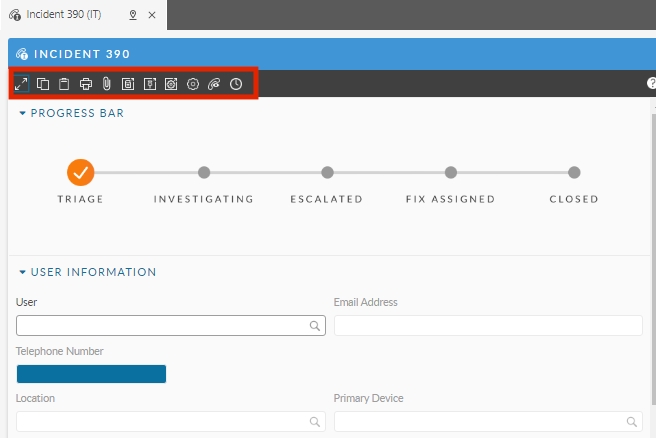Click the pin icon on Incident tab
The width and height of the screenshot is (656, 438).
coord(133,15)
